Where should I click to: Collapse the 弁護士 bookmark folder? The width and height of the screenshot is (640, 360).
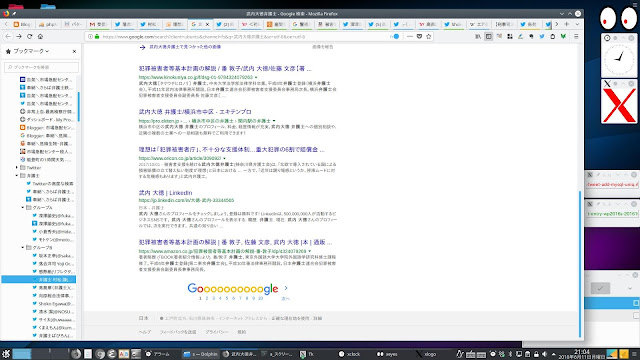[x=17, y=176]
